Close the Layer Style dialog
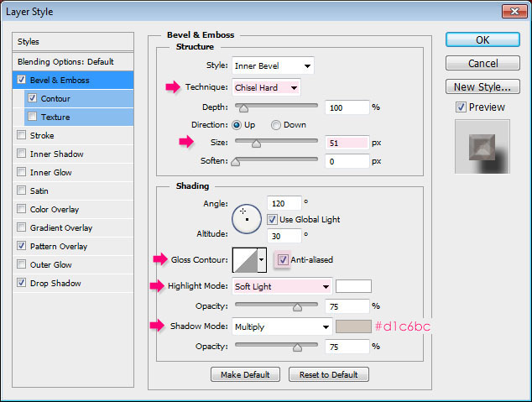The image size is (532, 402). [x=514, y=11]
